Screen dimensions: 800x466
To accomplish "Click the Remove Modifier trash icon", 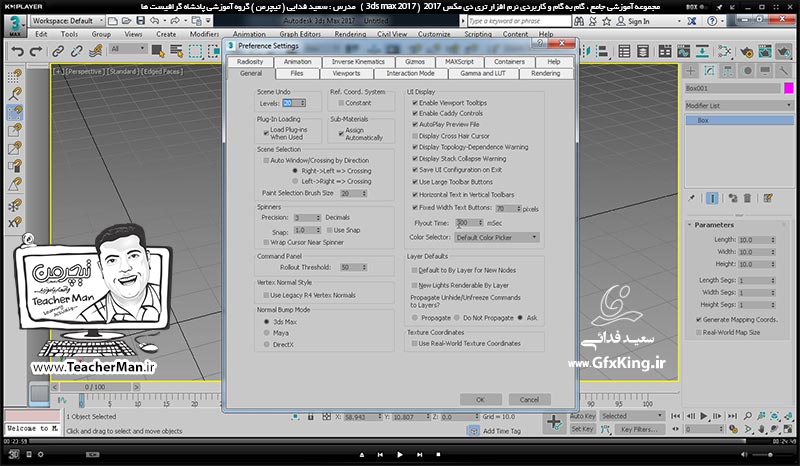I will [747, 198].
